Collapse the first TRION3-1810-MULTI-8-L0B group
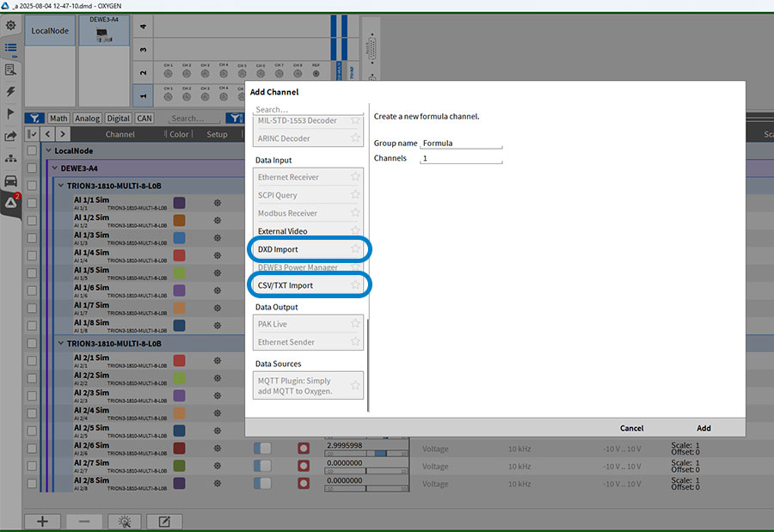Image resolution: width=774 pixels, height=532 pixels. (61, 186)
